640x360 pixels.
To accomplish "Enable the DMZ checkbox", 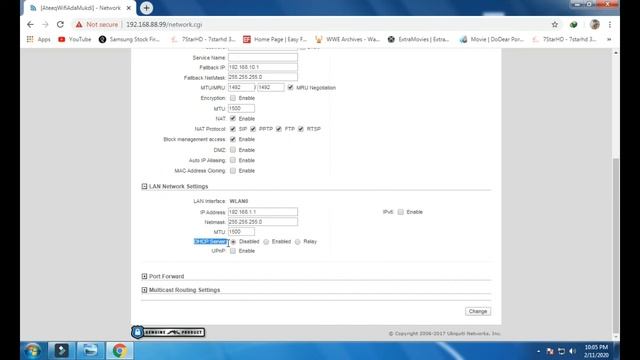I will (233, 150).
